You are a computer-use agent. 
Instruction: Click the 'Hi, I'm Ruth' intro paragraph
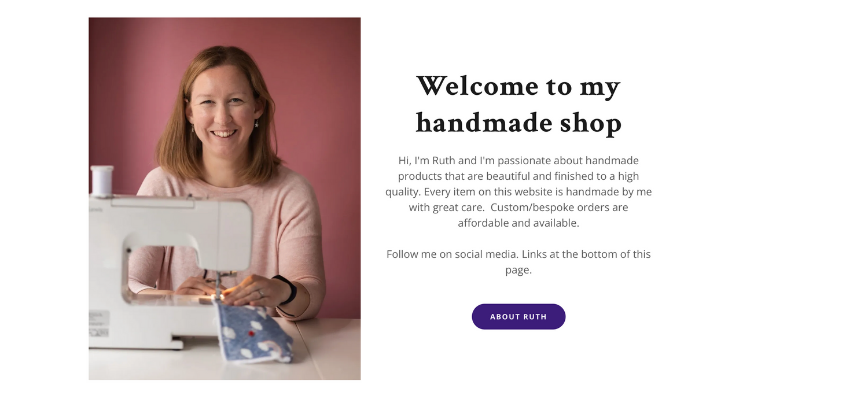[518, 191]
